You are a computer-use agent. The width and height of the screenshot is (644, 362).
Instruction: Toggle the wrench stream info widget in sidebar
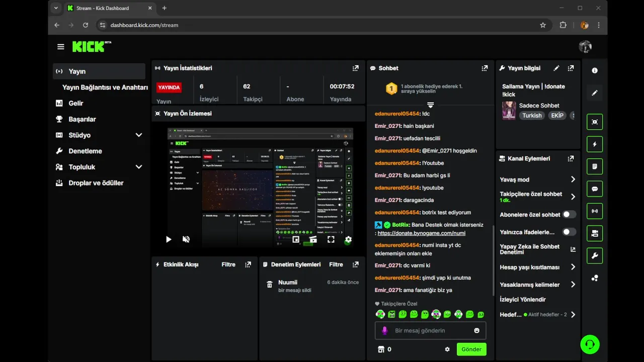tap(595, 255)
